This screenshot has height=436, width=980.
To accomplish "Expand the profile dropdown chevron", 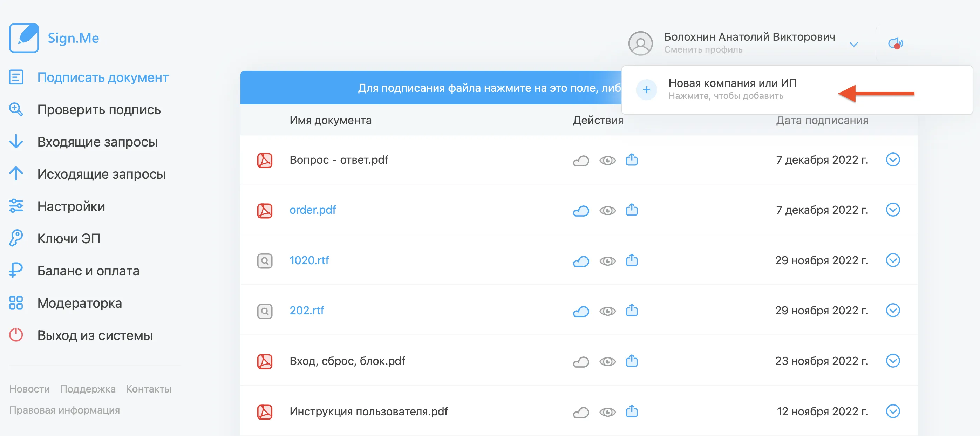I will [x=853, y=45].
